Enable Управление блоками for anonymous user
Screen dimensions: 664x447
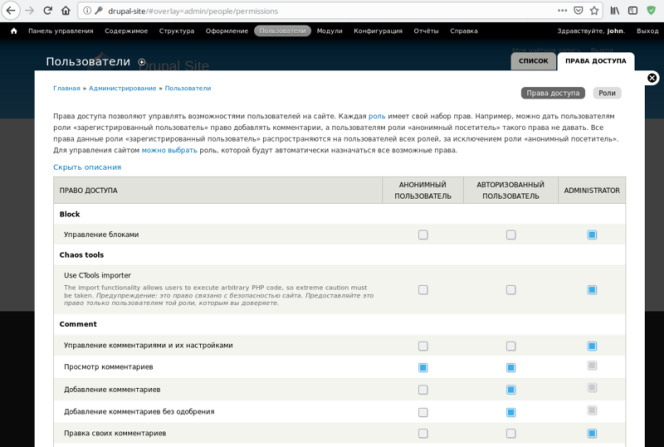pyautogui.click(x=423, y=235)
